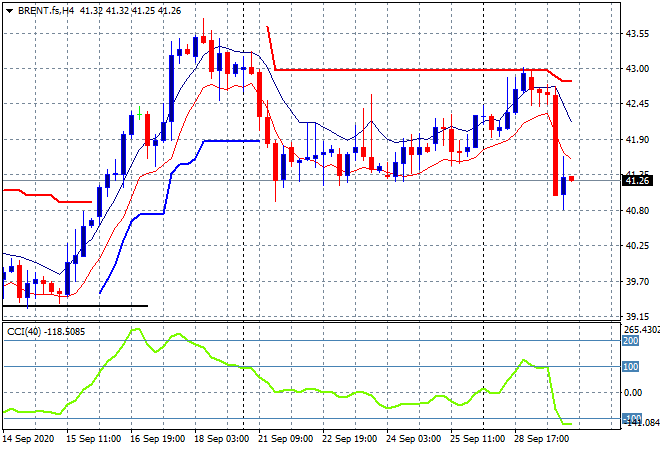
Task: Click the 43.00 price scale label
Action: 637,69
